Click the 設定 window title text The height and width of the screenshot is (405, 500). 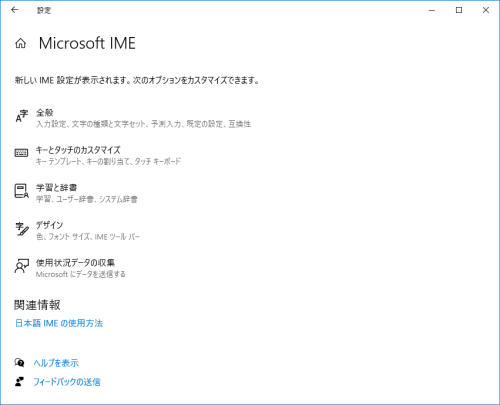click(x=44, y=10)
